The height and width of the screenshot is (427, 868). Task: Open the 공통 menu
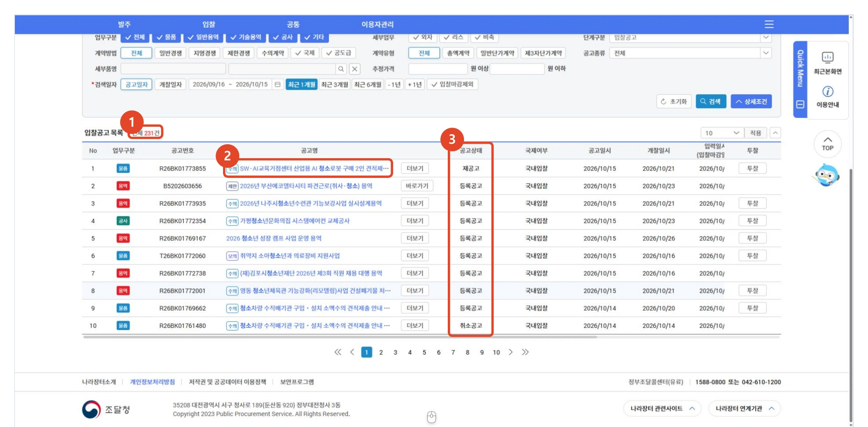click(293, 24)
